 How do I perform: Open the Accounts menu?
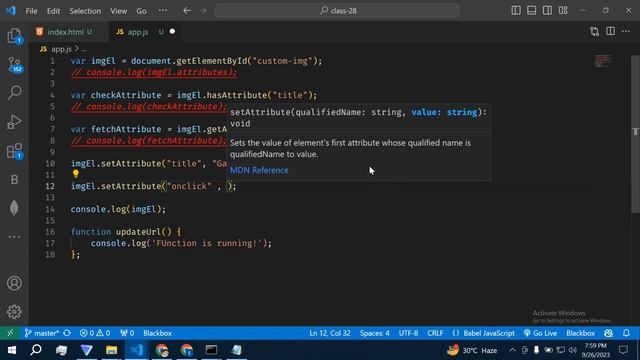coord(14,283)
